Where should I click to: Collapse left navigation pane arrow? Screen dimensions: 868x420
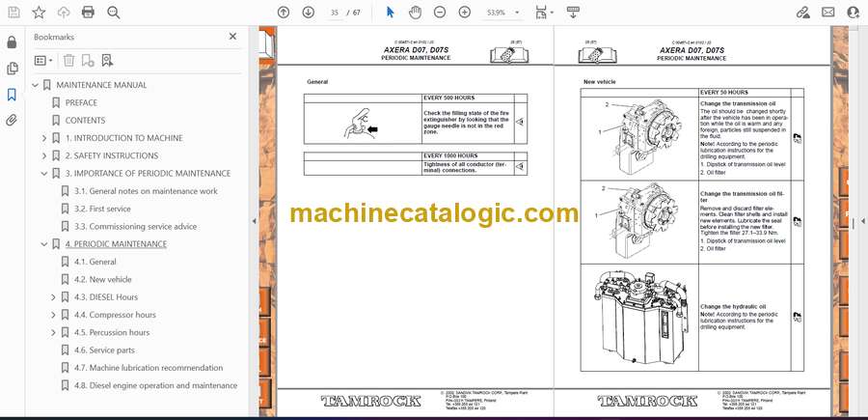pos(254,221)
